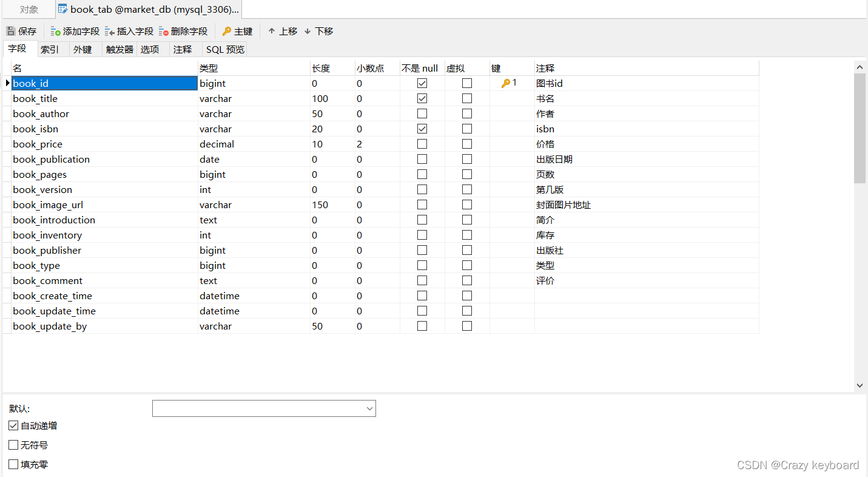
Task: Check Virtual box for book_id
Action: (467, 83)
